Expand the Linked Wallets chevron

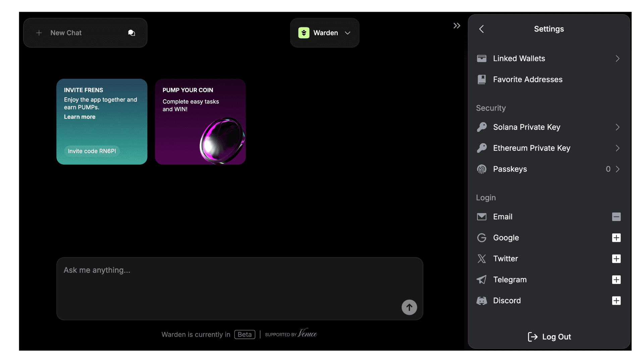click(618, 59)
